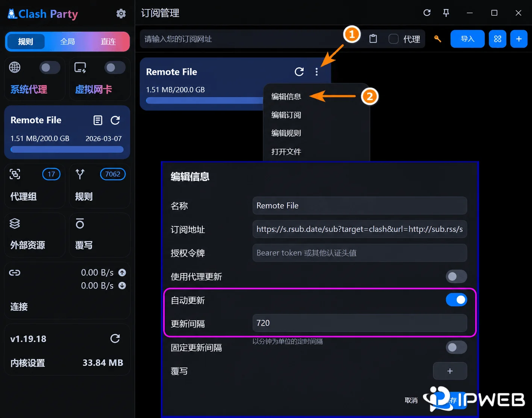Switch to 规则 mode tab
The width and height of the screenshot is (532, 418).
pyautogui.click(x=26, y=41)
